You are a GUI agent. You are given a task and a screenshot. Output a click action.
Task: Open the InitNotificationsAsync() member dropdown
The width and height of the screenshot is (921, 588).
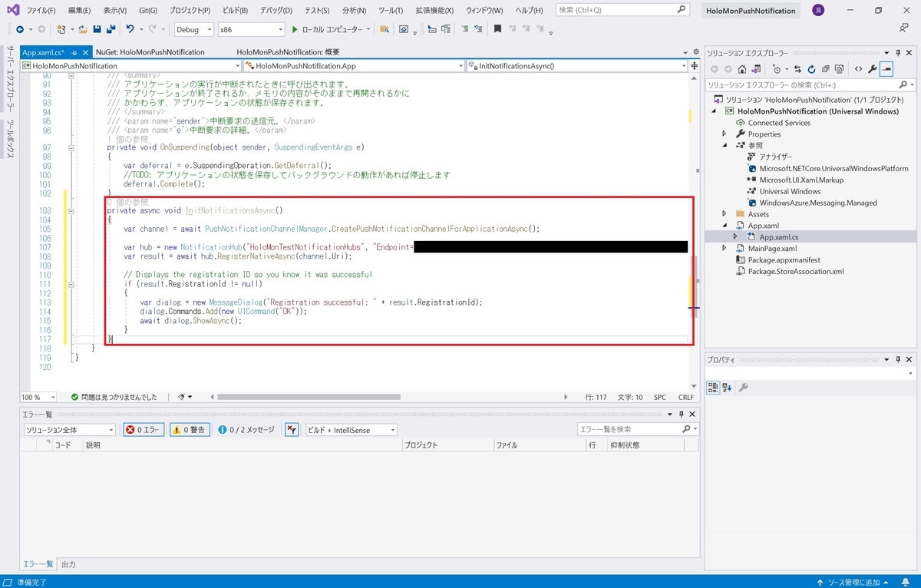[579, 66]
